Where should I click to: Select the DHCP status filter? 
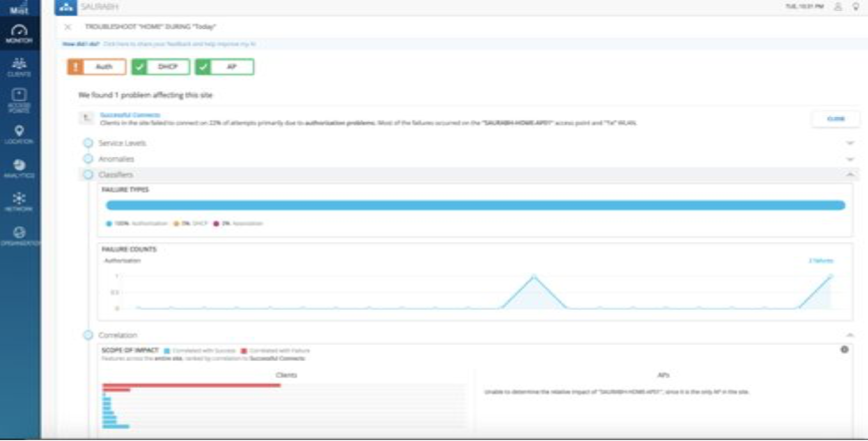[x=161, y=67]
